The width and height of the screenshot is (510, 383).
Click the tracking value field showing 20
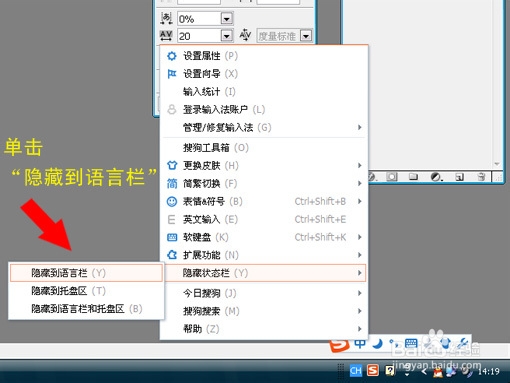[x=199, y=36]
